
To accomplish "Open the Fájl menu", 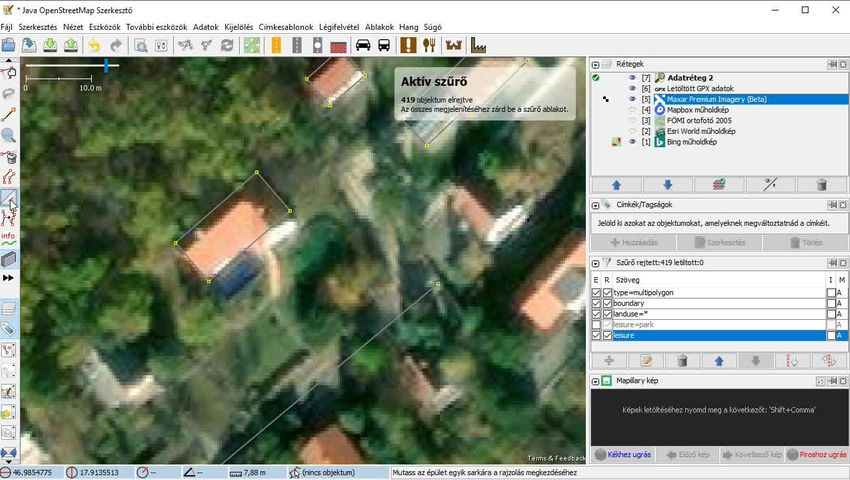I will tap(7, 27).
